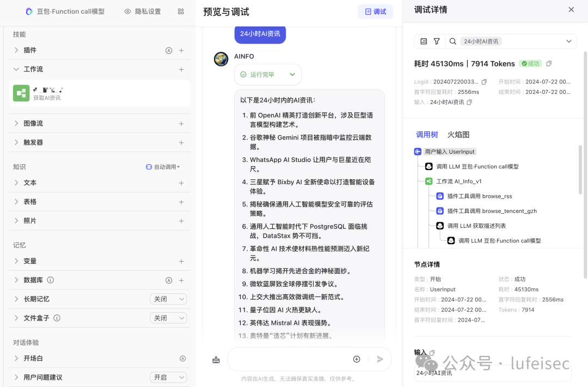The image size is (588, 387).
Task: Click the search magnifier icon
Action: (x=452, y=41)
